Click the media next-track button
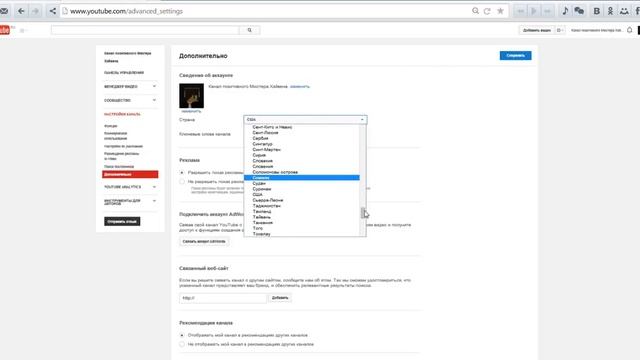This screenshot has height=360, width=640. (547, 11)
